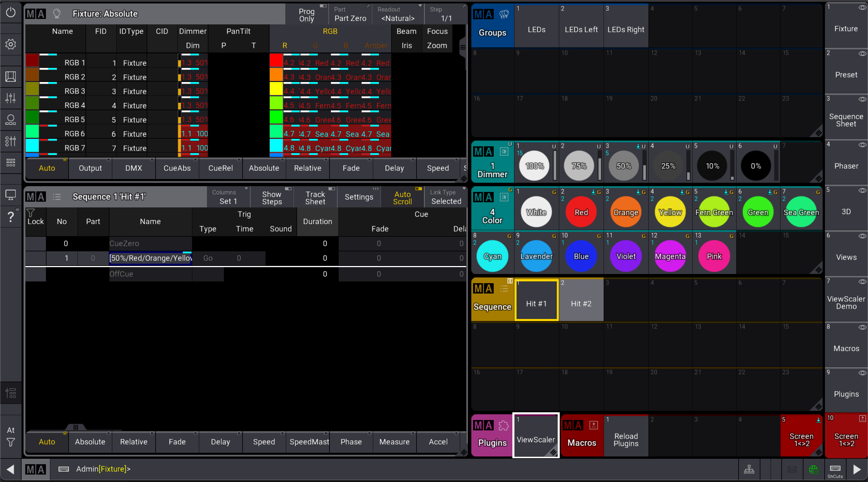Select cue 1 name cell in sequence
Image resolution: width=868 pixels, height=482 pixels.
[150, 258]
